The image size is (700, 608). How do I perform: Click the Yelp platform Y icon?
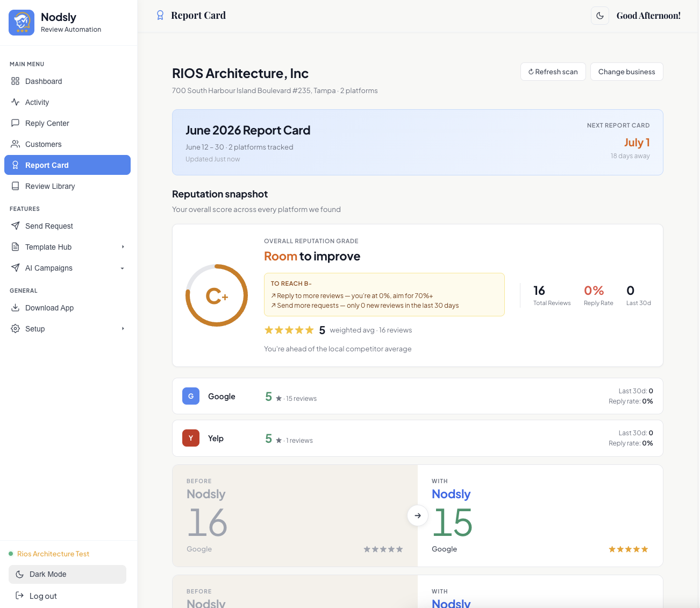pos(191,438)
